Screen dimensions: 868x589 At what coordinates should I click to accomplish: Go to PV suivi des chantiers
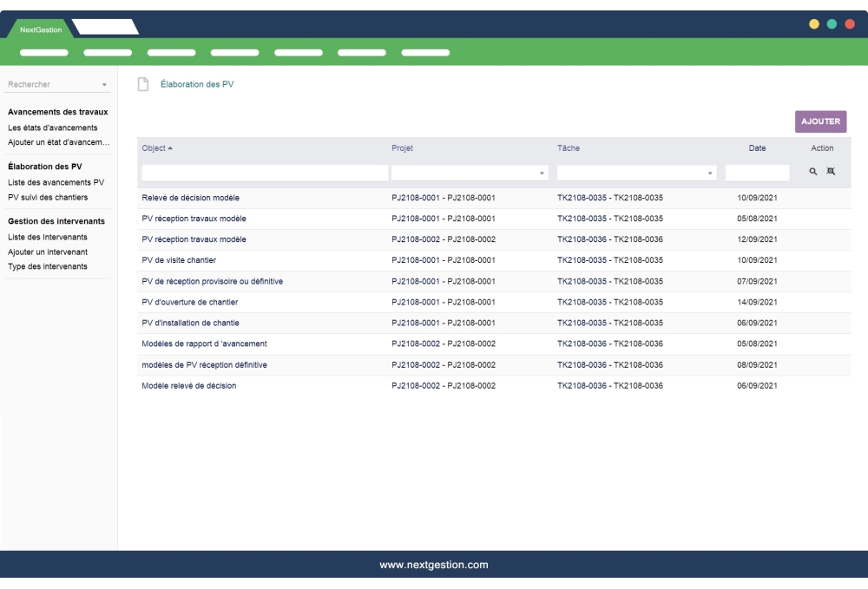tap(48, 197)
